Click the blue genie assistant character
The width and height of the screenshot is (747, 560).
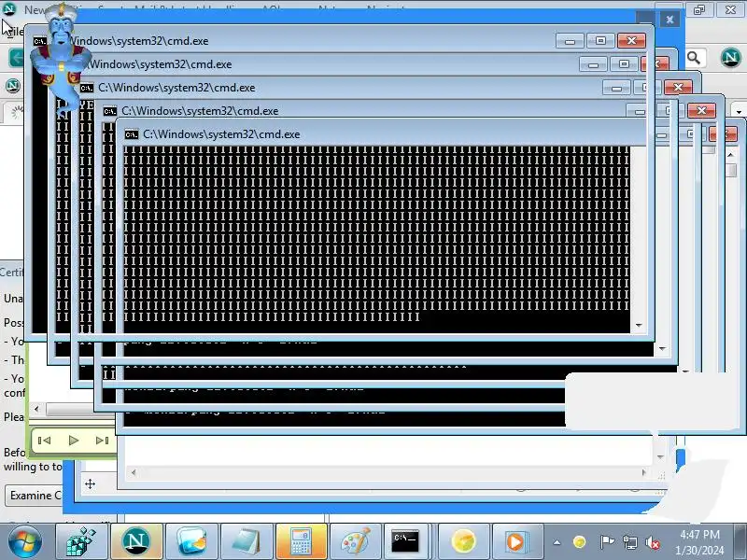(60, 60)
